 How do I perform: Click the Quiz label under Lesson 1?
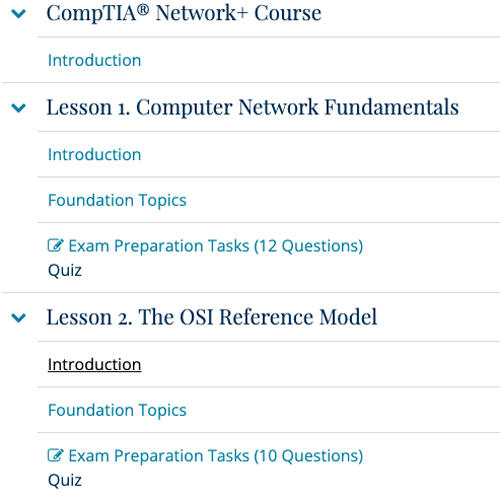[65, 271]
